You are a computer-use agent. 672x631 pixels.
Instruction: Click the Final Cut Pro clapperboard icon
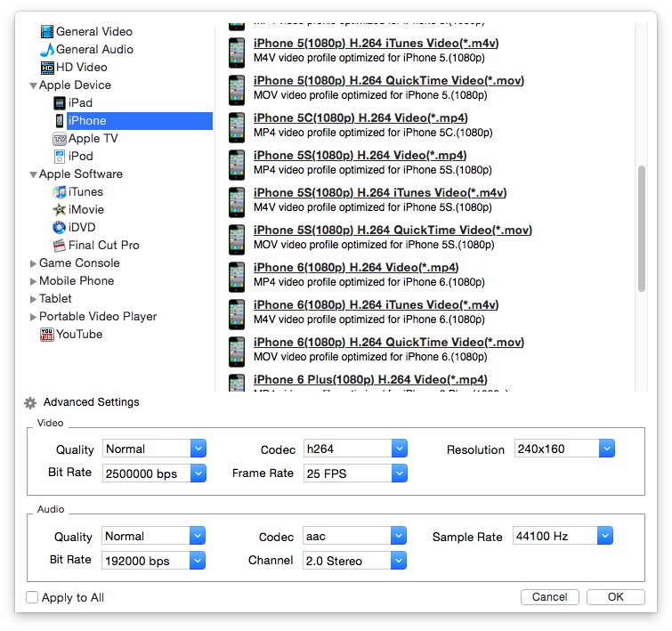click(x=59, y=246)
